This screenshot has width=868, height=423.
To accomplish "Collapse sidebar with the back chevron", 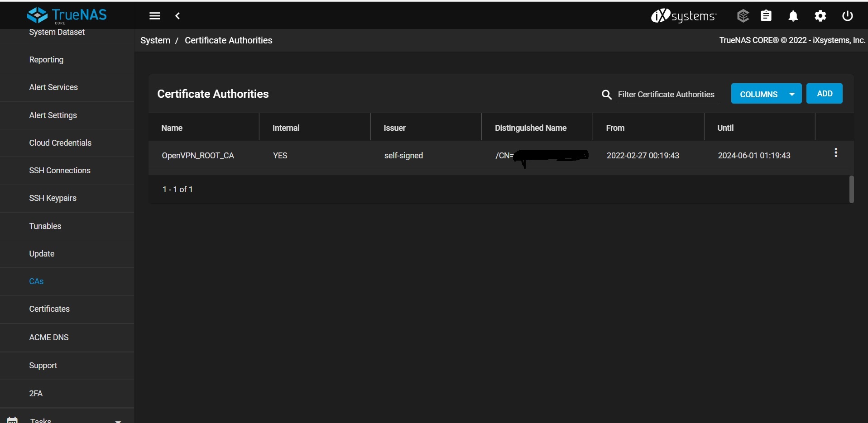I will click(x=177, y=16).
